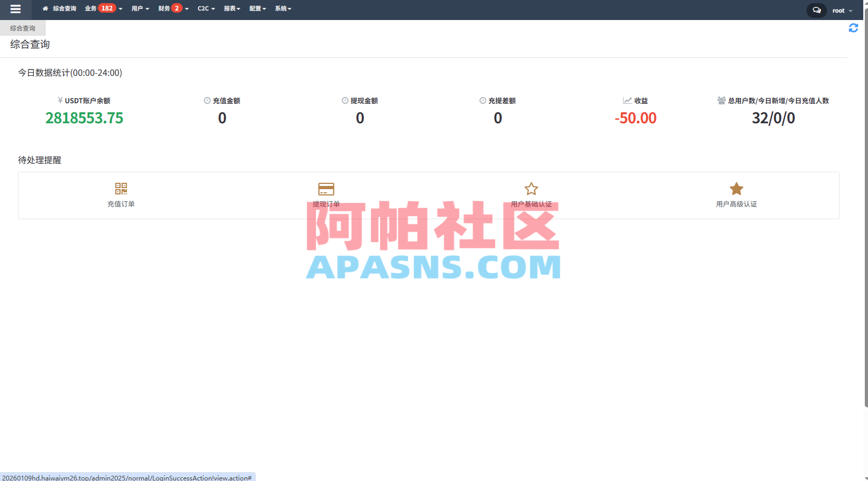Viewport: 868px width, 481px height.
Task: Click the 充提差额 label
Action: [502, 101]
